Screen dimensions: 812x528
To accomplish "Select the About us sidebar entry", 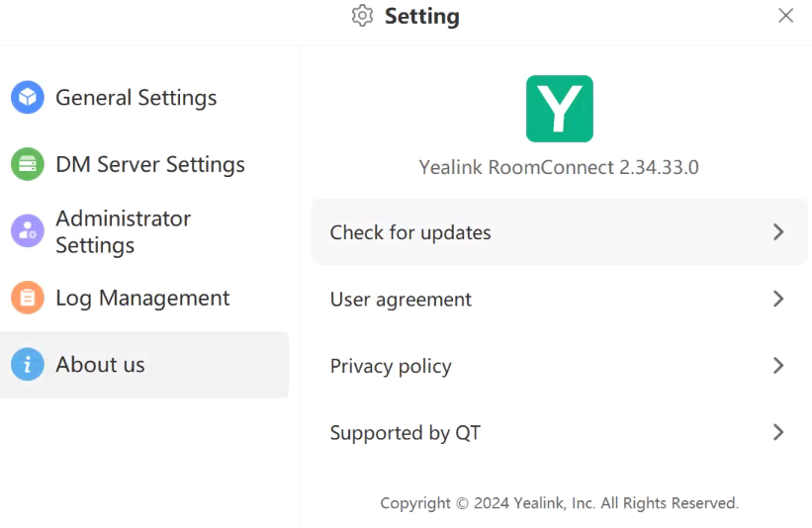I will pos(144,365).
